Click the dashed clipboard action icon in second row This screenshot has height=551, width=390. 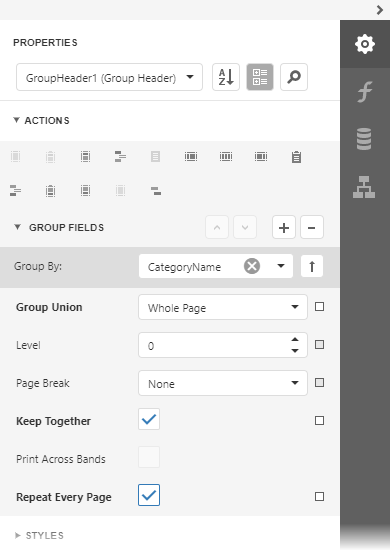click(50, 191)
